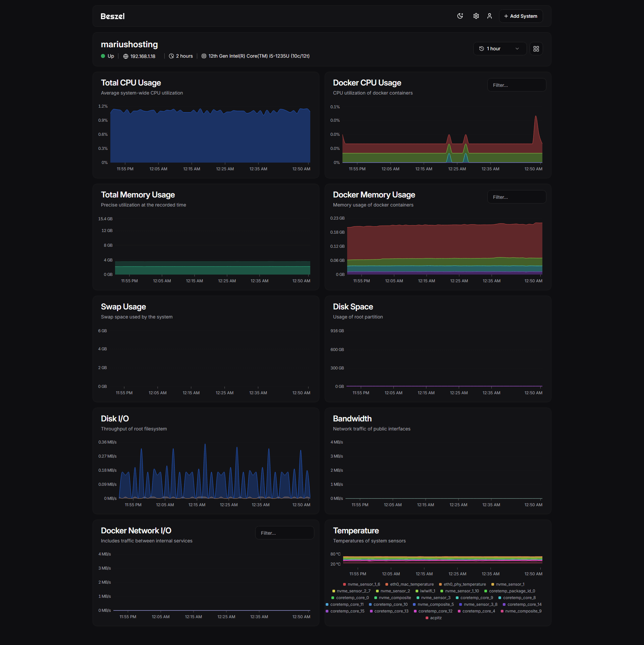
Task: Focus the Docker Memory Usage filter field
Action: point(517,197)
